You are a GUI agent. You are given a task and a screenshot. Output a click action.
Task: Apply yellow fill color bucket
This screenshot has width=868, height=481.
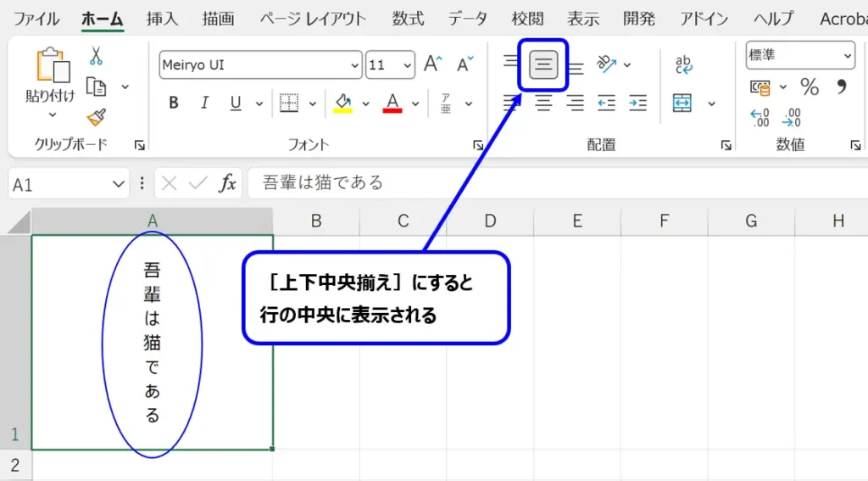click(x=342, y=103)
